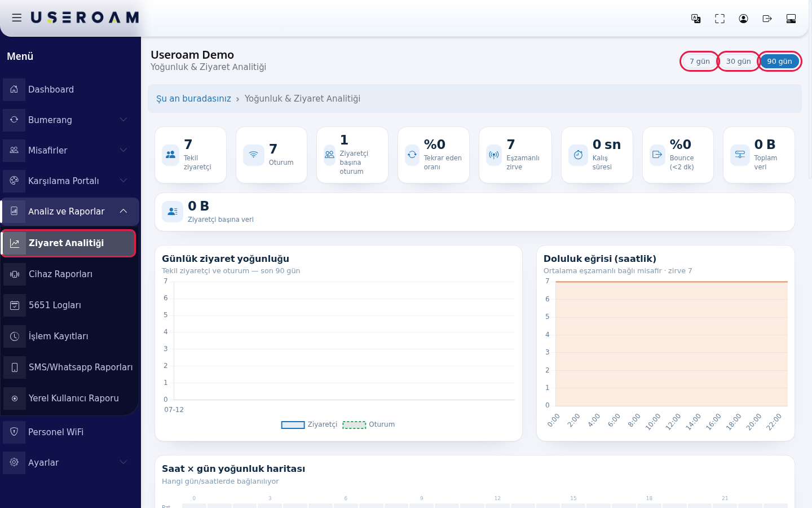The image size is (812, 508).
Task: Click the Tekil ziyaretçi stat card
Action: [x=191, y=155]
